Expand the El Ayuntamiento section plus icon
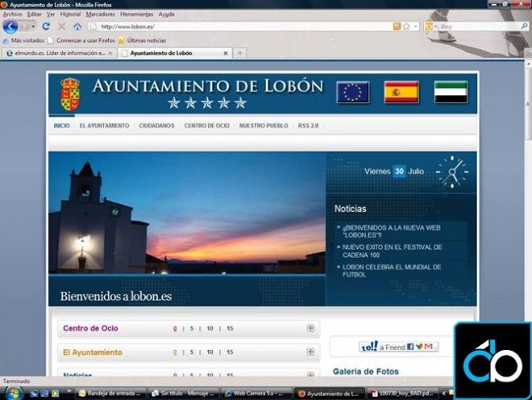 (310, 352)
